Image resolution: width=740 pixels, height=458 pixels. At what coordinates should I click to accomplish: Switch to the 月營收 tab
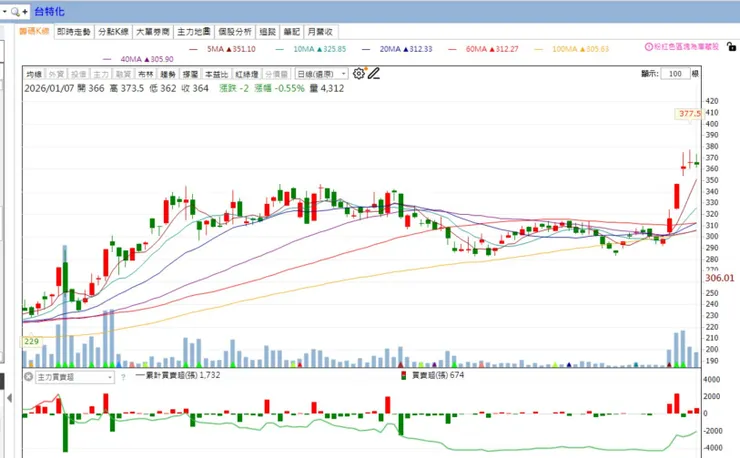point(320,32)
